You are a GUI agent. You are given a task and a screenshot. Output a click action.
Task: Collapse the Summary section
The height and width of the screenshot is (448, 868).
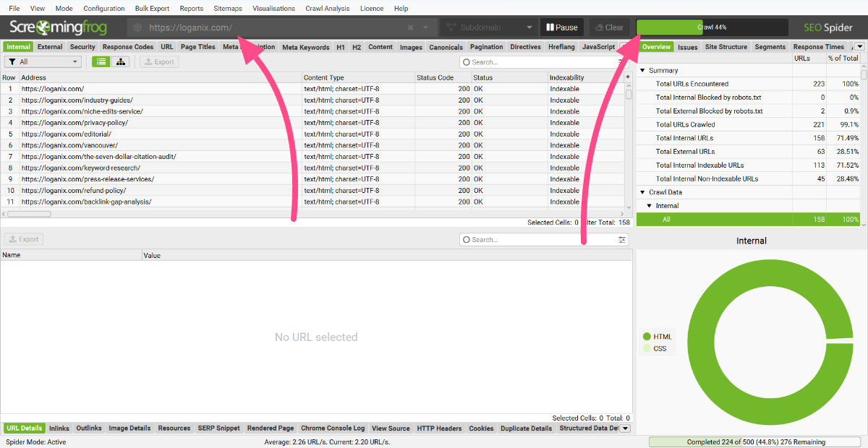click(642, 71)
